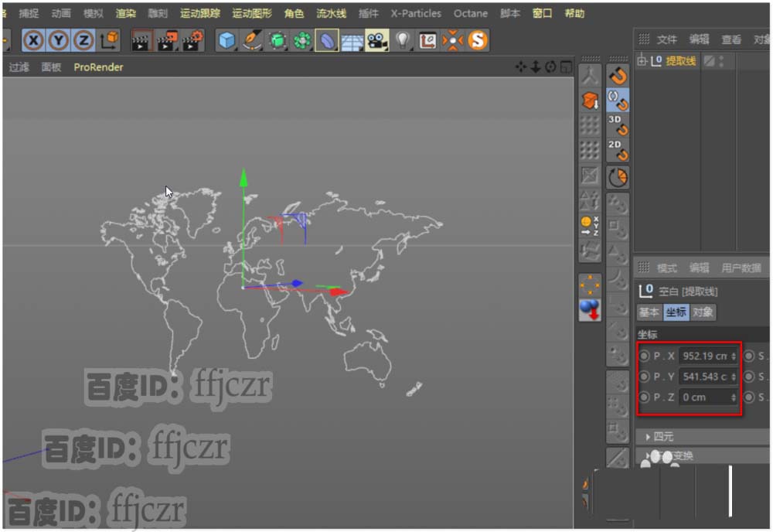Enable the orange magnet snap icon
This screenshot has height=532, width=773.
coord(618,75)
